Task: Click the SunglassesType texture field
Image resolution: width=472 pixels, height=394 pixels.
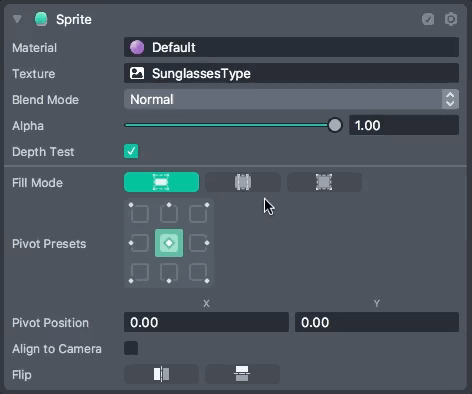Action: point(291,73)
